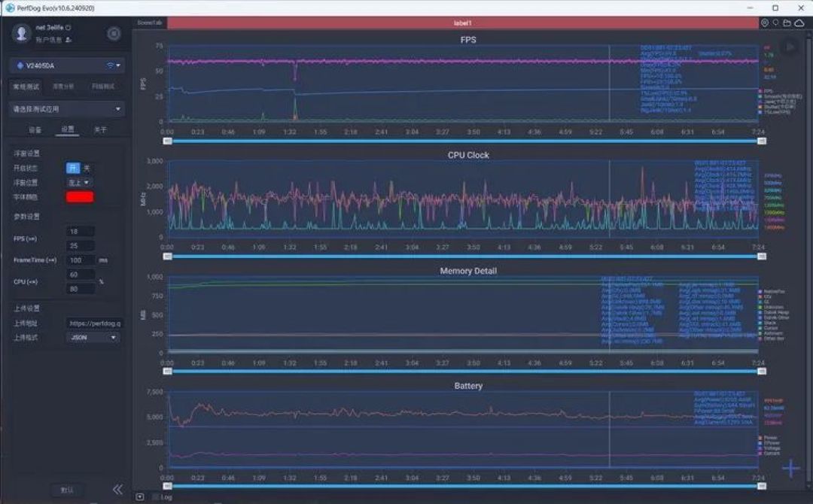The height and width of the screenshot is (504, 813).
Task: Click the Log panel icon at bottom
Action: point(140,497)
